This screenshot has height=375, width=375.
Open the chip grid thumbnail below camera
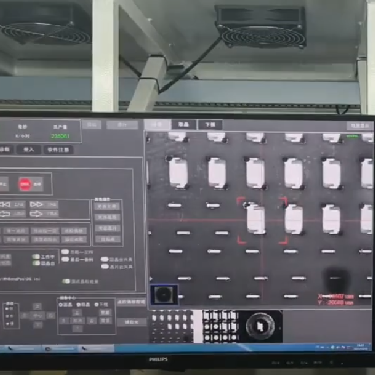tap(171, 326)
